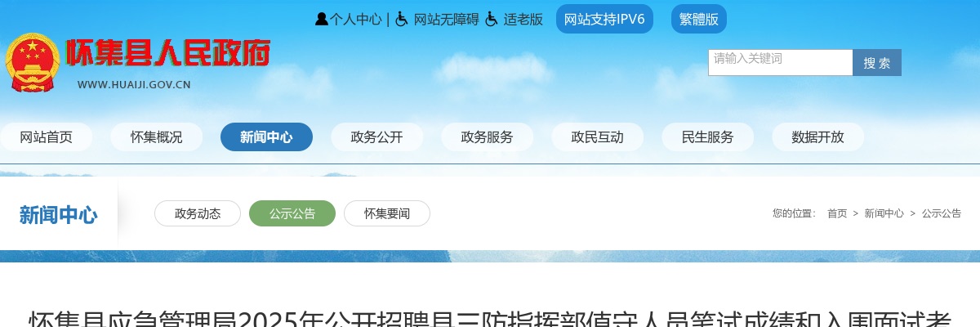Click the wheelchair icon beside 网站无障碍
Viewport: 980px width, 327px height.
[402, 19]
